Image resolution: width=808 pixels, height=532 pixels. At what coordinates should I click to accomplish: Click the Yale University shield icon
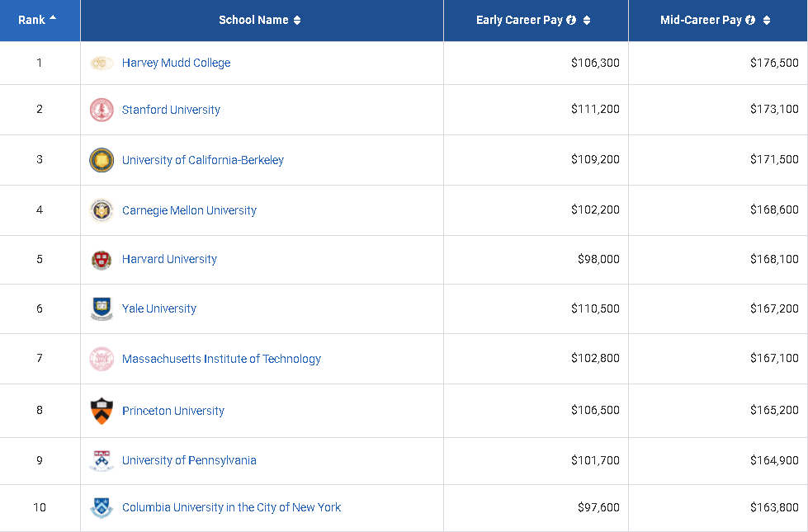(102, 308)
